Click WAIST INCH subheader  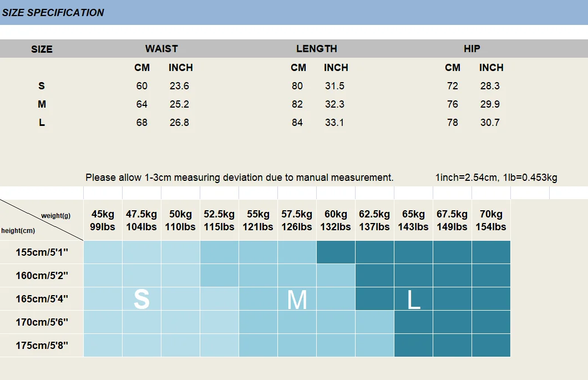(x=181, y=68)
